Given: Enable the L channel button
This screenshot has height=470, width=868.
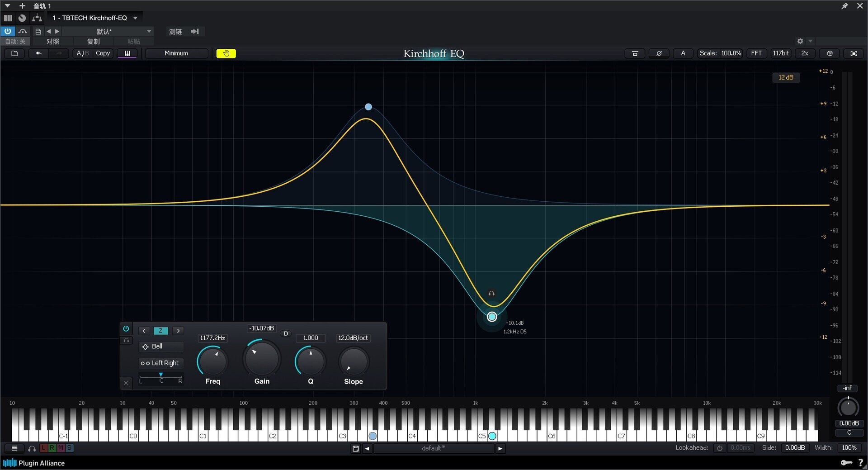Looking at the screenshot, I should point(43,448).
